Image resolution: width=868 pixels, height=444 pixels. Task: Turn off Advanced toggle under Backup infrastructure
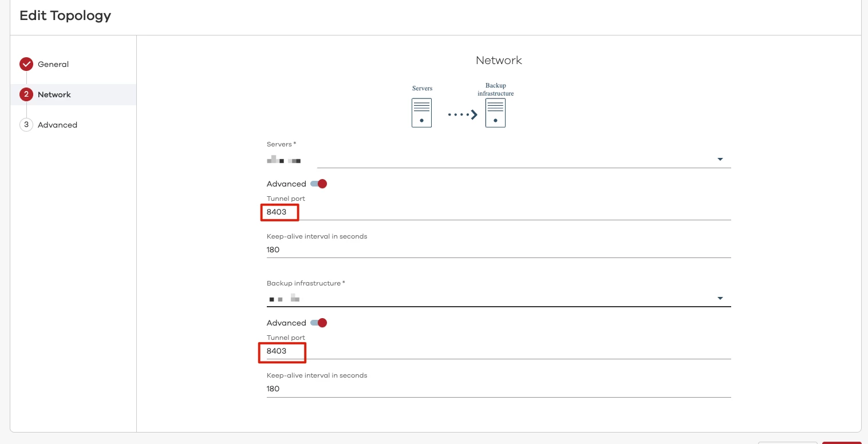(318, 323)
